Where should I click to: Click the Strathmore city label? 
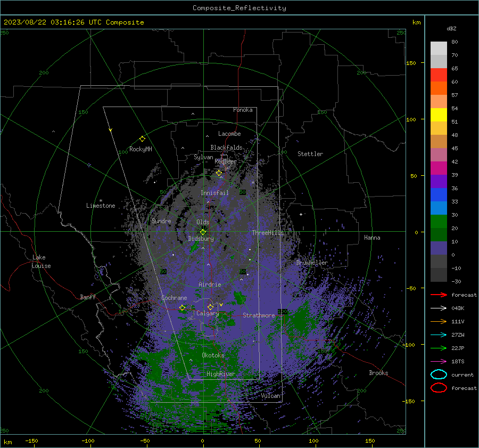click(259, 315)
